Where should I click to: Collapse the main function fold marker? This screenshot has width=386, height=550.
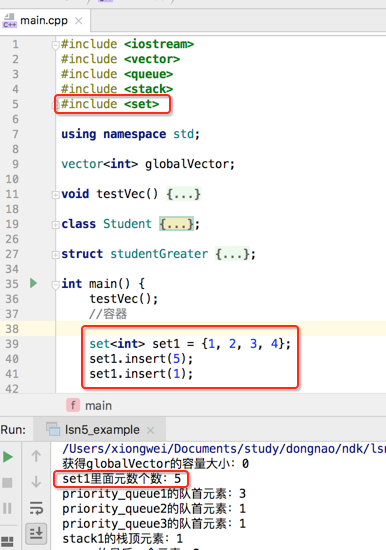55,285
